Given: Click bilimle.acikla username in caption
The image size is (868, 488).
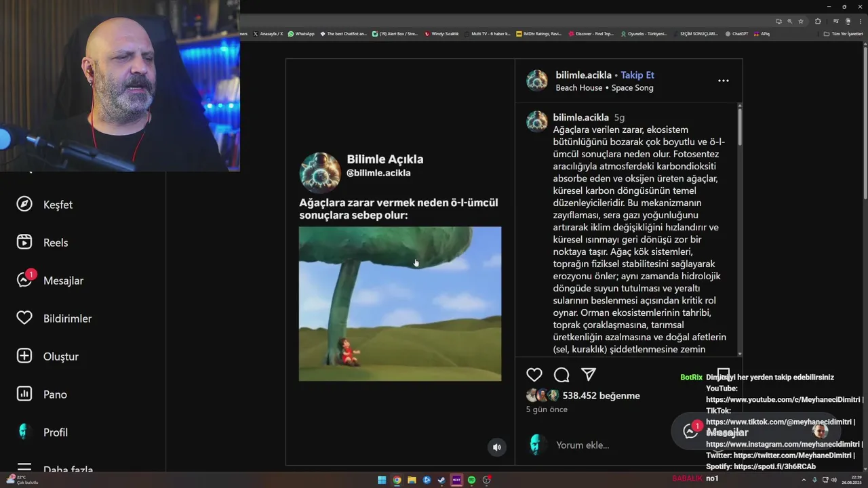Looking at the screenshot, I should tap(581, 117).
